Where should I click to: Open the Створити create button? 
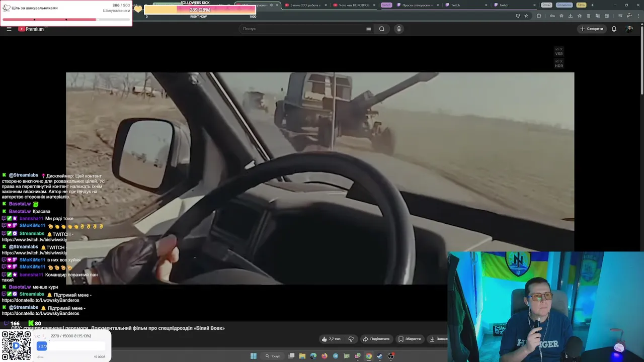click(x=592, y=29)
